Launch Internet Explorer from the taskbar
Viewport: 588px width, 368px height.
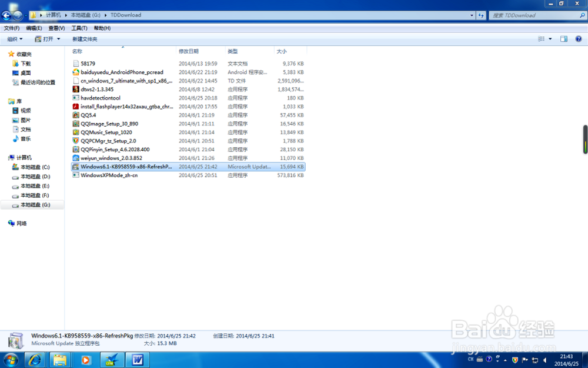(35, 360)
